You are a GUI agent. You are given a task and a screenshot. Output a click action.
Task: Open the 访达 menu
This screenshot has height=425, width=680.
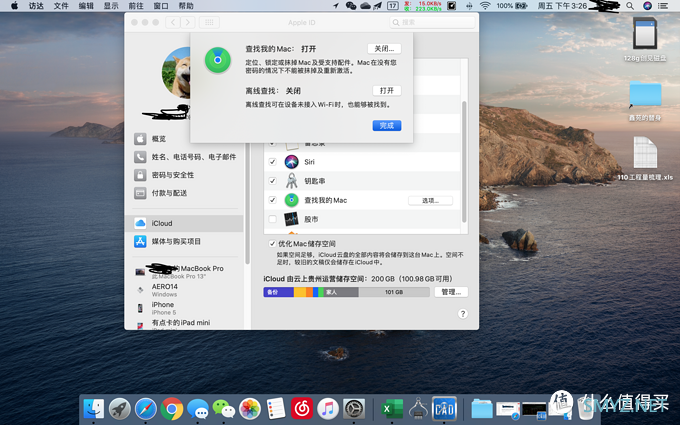(x=36, y=6)
